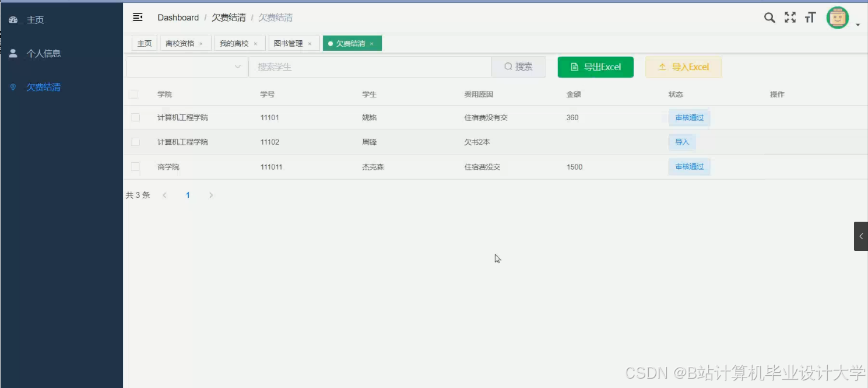Check the select-all checkbox in table header
The height and width of the screenshot is (388, 868).
pyautogui.click(x=135, y=94)
